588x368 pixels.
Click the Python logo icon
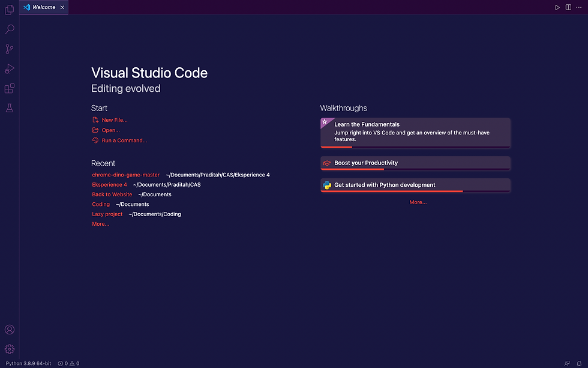327,186
